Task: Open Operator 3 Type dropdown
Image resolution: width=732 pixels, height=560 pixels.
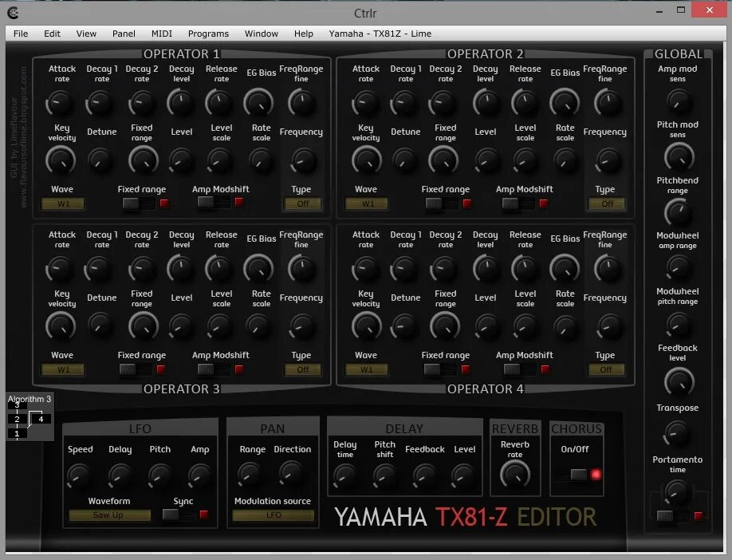Action: click(303, 369)
